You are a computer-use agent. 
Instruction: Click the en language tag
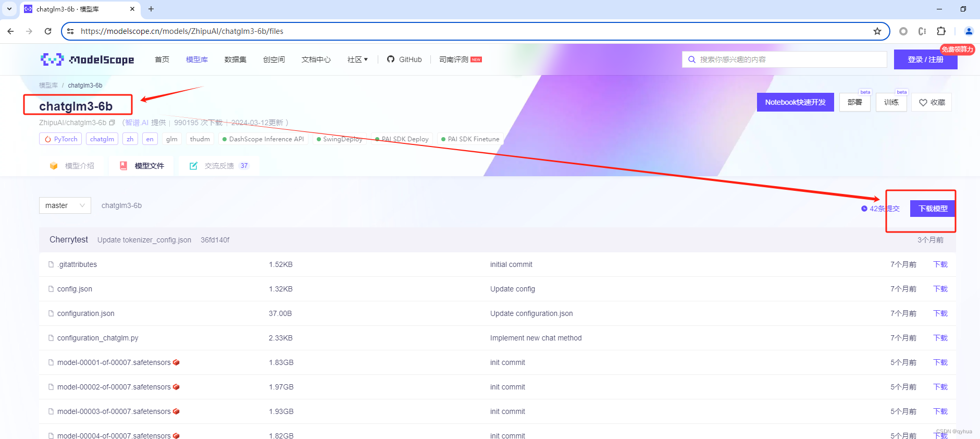150,139
